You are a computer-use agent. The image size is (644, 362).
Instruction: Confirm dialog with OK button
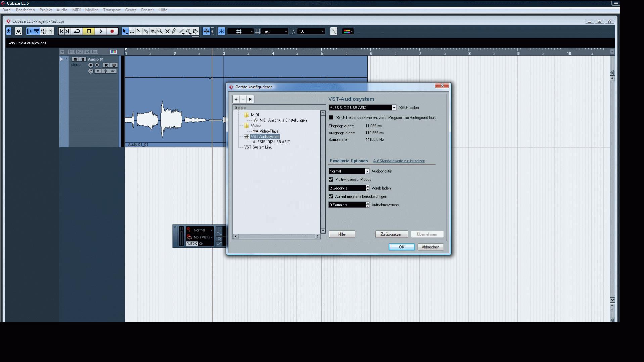pyautogui.click(x=402, y=247)
